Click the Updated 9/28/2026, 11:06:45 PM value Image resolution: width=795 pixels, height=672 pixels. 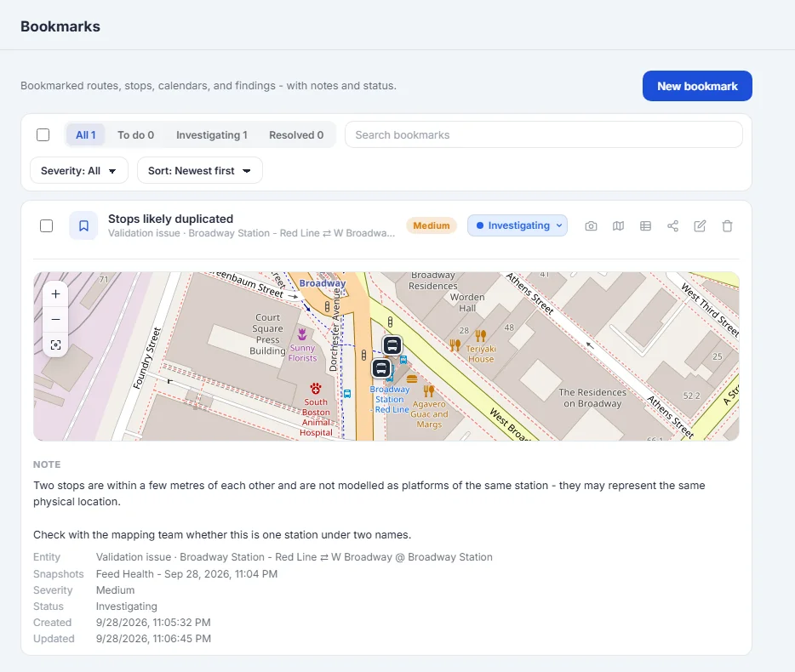tap(153, 639)
